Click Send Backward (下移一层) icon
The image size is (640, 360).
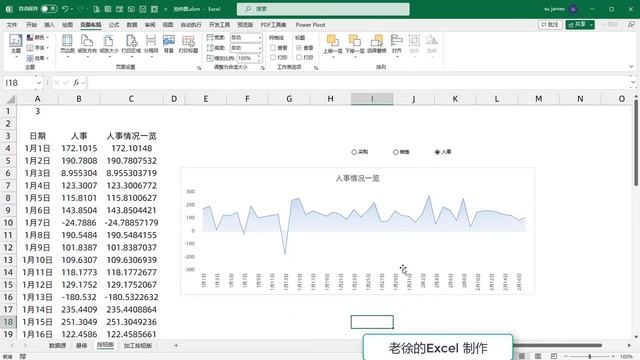(x=354, y=41)
